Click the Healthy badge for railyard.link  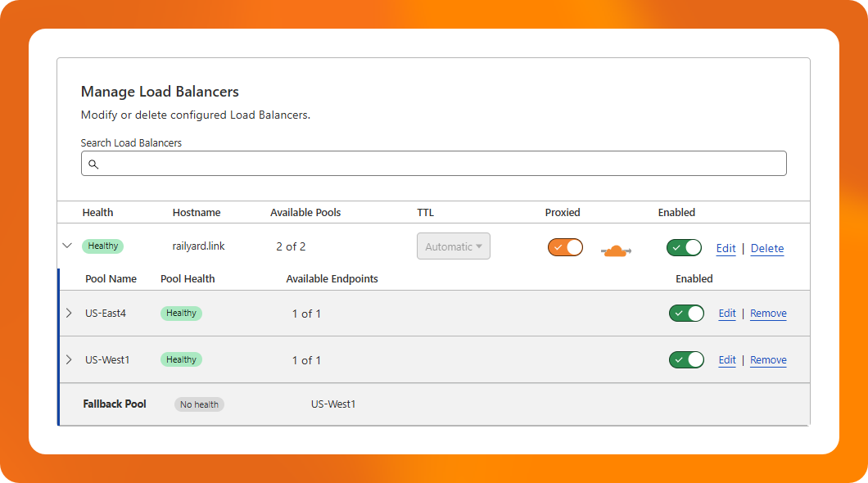pyautogui.click(x=103, y=246)
